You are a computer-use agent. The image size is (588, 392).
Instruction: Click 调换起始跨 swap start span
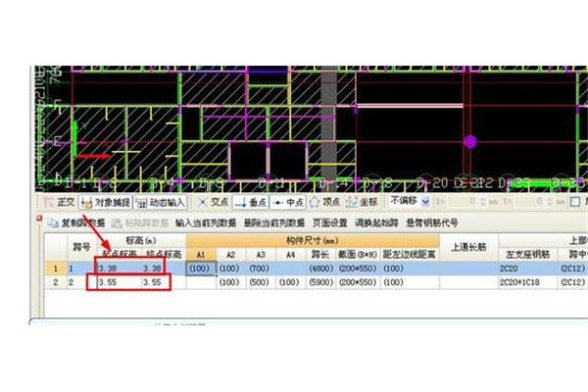click(376, 223)
